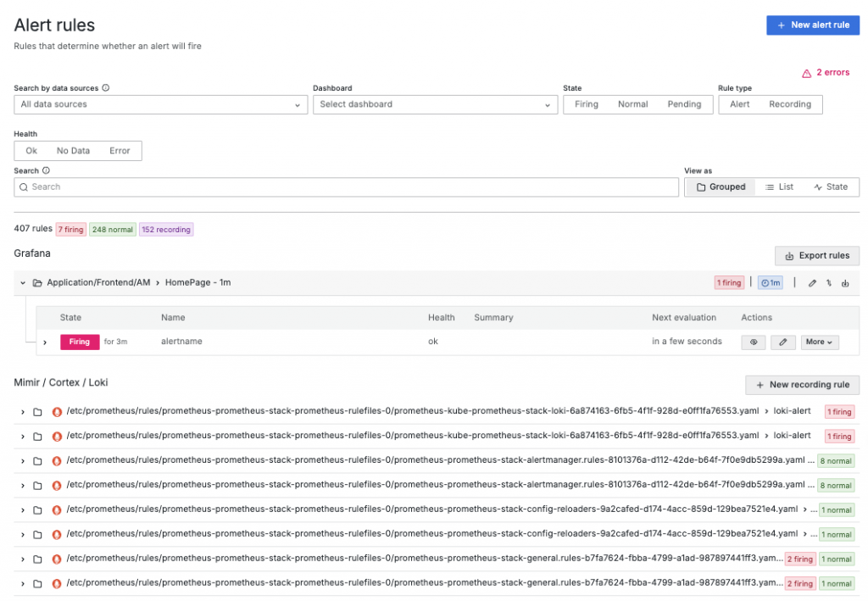Click the Name column header
Screen dimensions: 868x601
click(173, 318)
